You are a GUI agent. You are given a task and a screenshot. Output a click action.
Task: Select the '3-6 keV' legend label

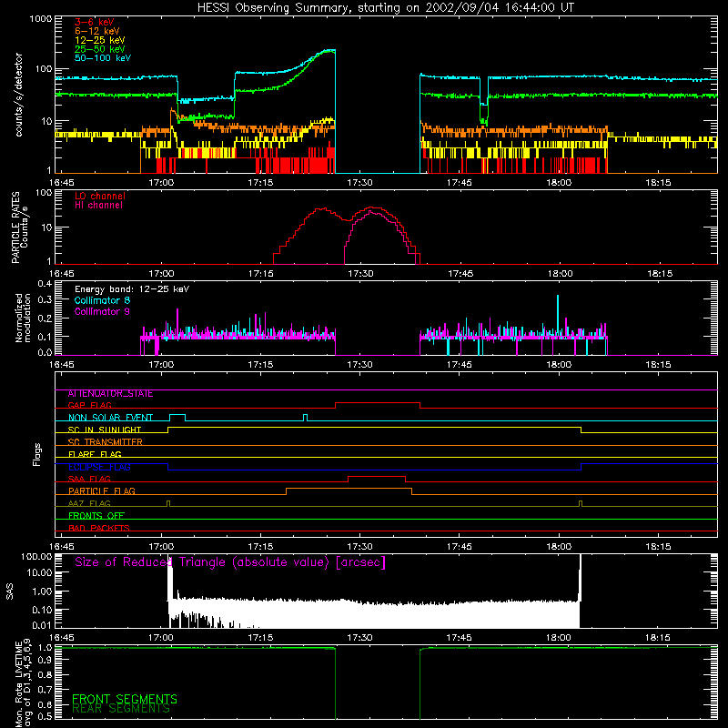coord(95,22)
